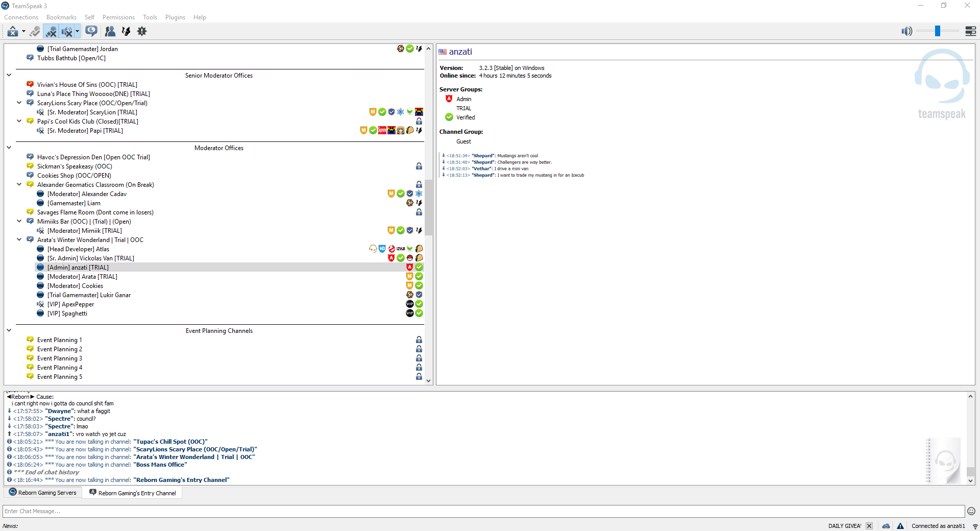Click the channel icon of Tubbs Bathtub
The height and width of the screenshot is (531, 980).
coord(30,58)
